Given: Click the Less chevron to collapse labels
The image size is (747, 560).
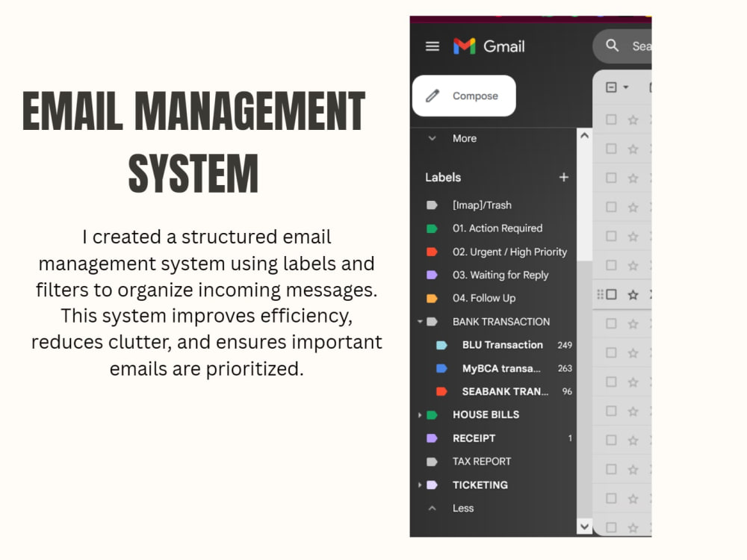Looking at the screenshot, I should (432, 508).
